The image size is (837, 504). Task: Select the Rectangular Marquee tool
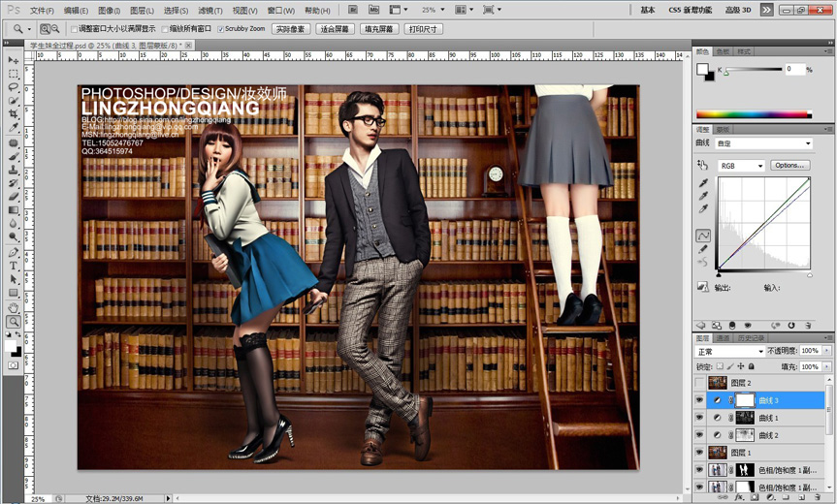point(13,74)
